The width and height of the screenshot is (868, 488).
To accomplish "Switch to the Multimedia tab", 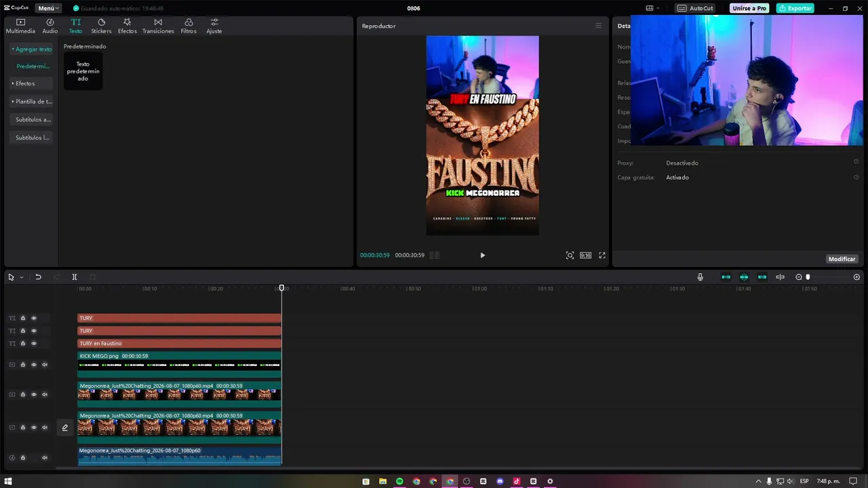I will pos(20,26).
